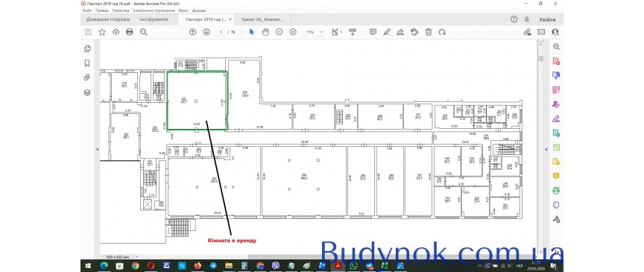Go to next page arrow
Screen dimensions: 644x272
[206, 32]
